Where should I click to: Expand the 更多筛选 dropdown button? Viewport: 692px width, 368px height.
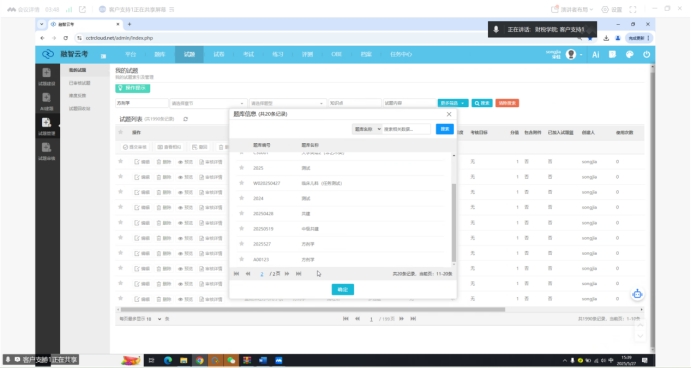453,103
